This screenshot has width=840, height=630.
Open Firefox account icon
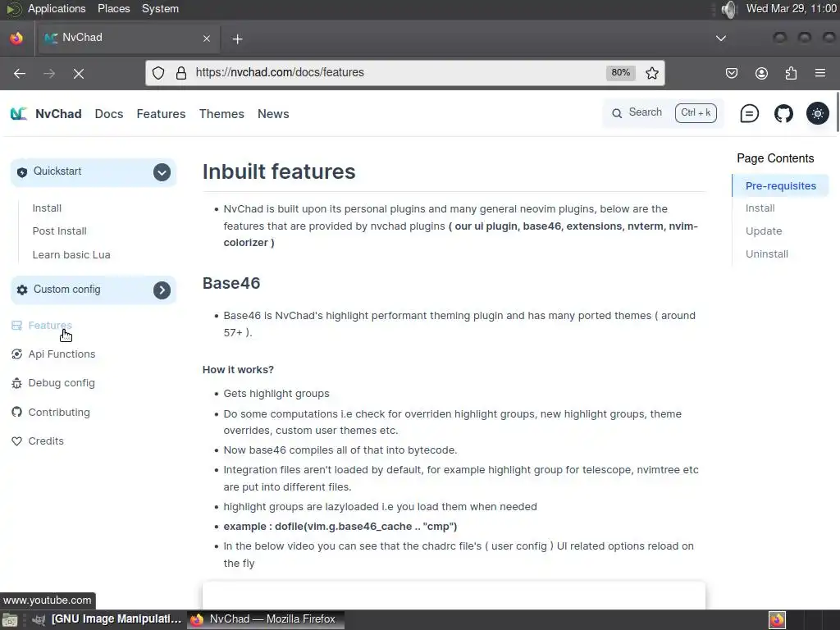(x=761, y=73)
